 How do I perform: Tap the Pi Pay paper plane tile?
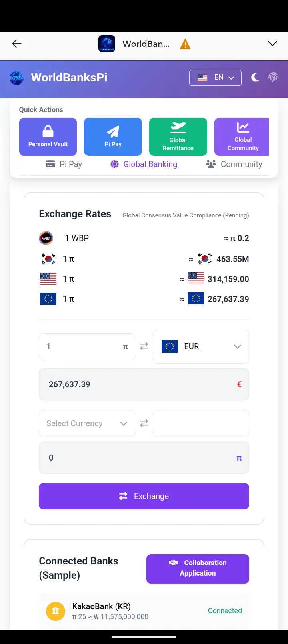coord(113,137)
